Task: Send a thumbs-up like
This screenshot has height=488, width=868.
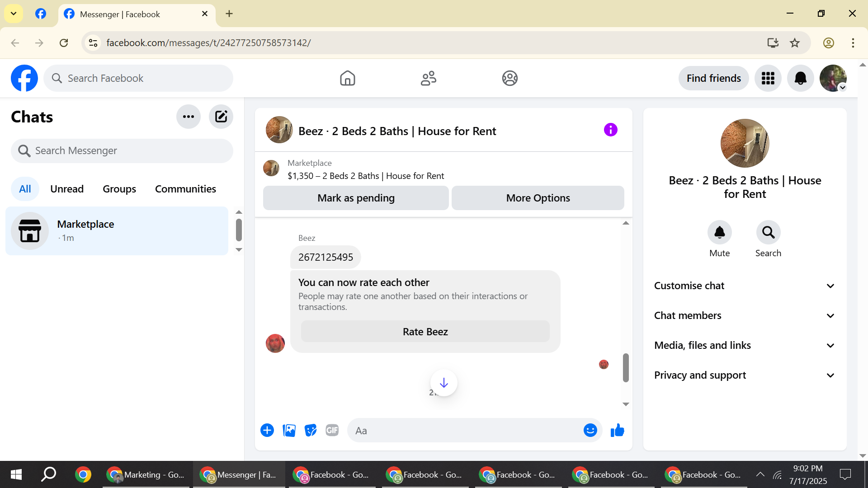Action: pyautogui.click(x=617, y=430)
